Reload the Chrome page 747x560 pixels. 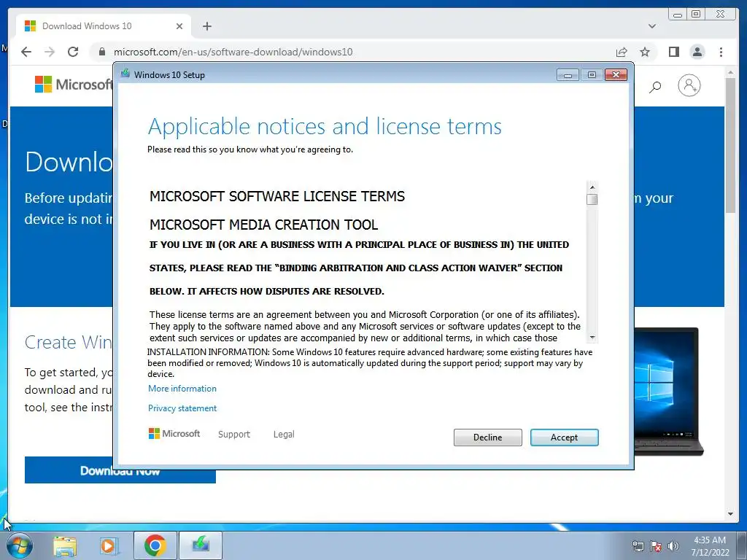coord(73,52)
